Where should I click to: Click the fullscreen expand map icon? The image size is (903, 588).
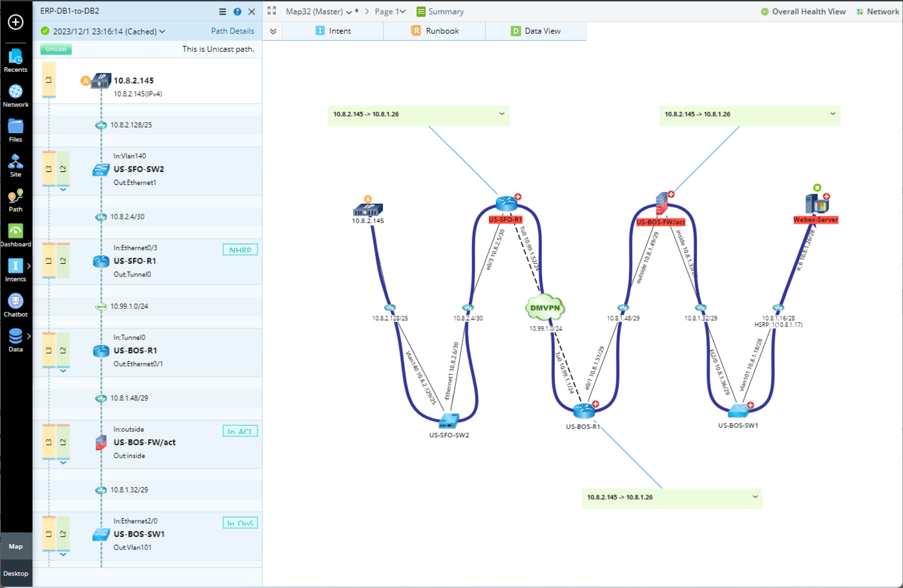click(272, 11)
